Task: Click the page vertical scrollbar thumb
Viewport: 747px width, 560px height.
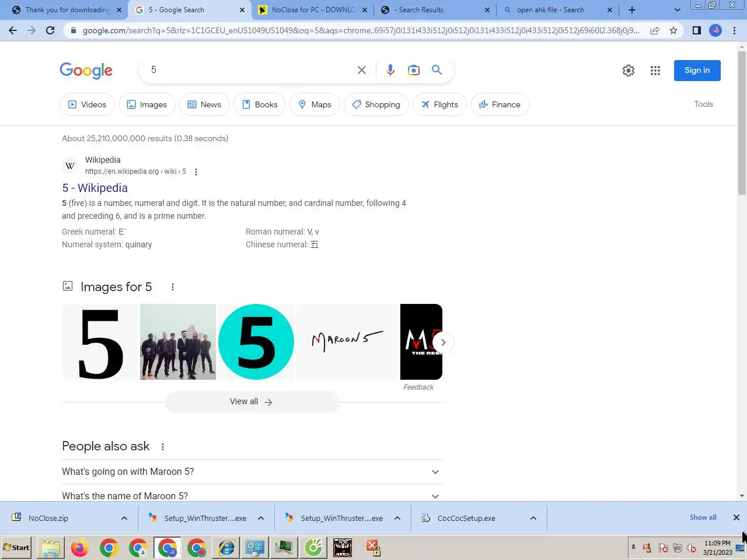Action: click(742, 123)
